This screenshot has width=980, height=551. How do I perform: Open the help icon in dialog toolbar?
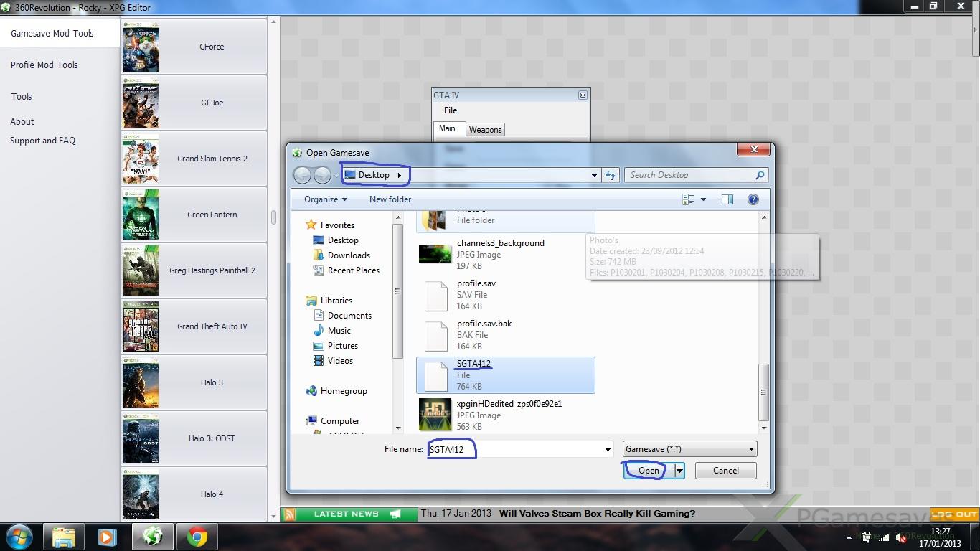coord(753,199)
